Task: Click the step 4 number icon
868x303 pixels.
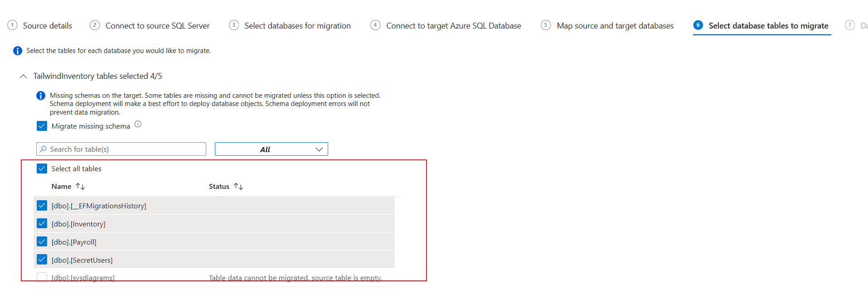Action: [375, 25]
